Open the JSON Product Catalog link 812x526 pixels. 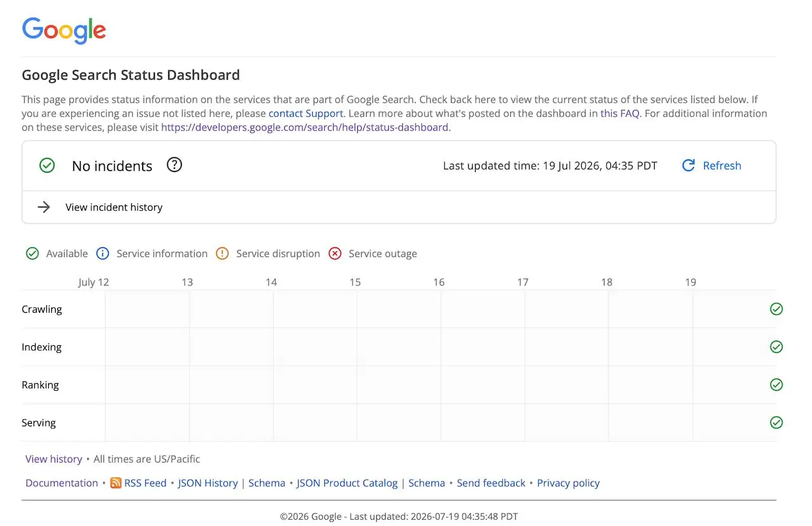click(x=347, y=483)
